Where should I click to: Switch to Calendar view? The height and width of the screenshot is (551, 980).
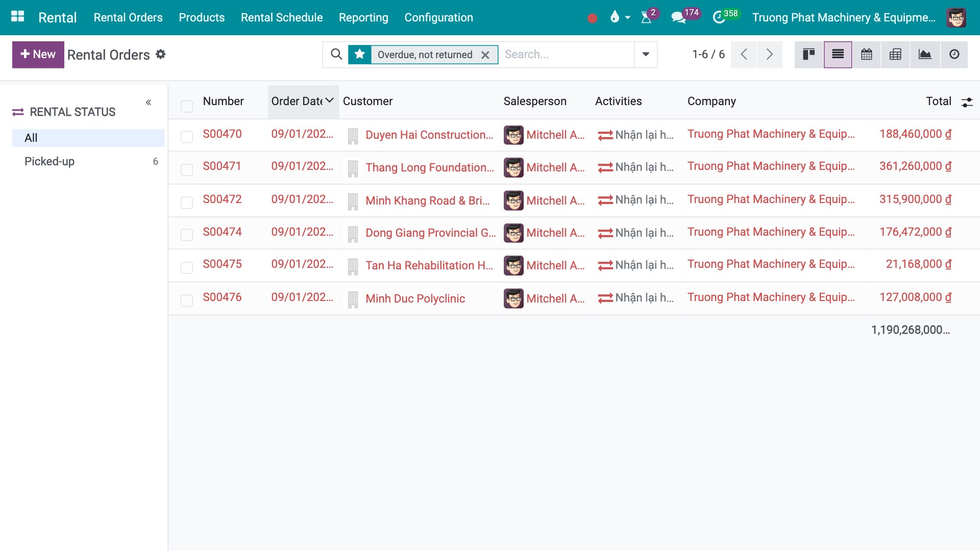pos(867,55)
